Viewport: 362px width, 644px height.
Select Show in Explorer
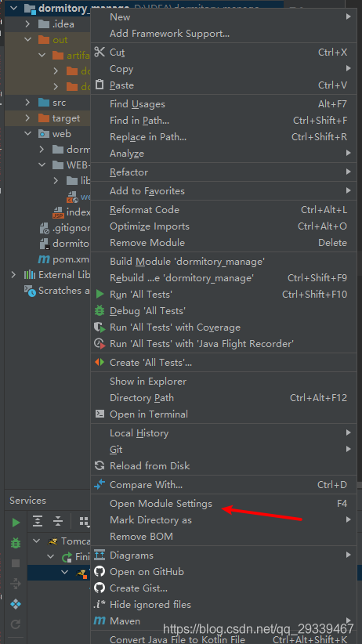pyautogui.click(x=223, y=381)
